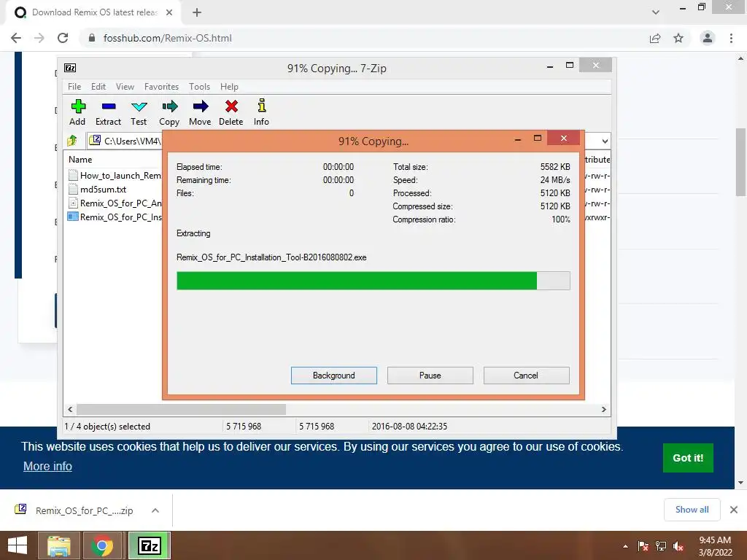Open a new Chrome tab
747x560 pixels.
[x=197, y=12]
